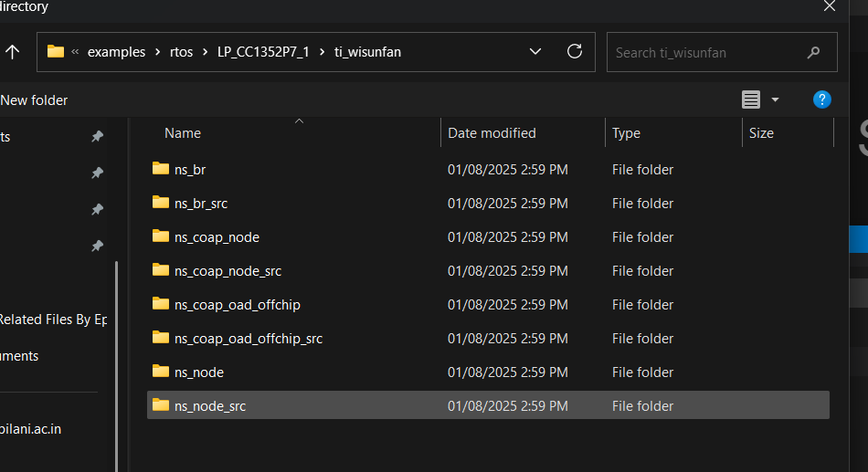Select the ns_node_src folder icon
The height and width of the screenshot is (472, 868).
click(161, 404)
